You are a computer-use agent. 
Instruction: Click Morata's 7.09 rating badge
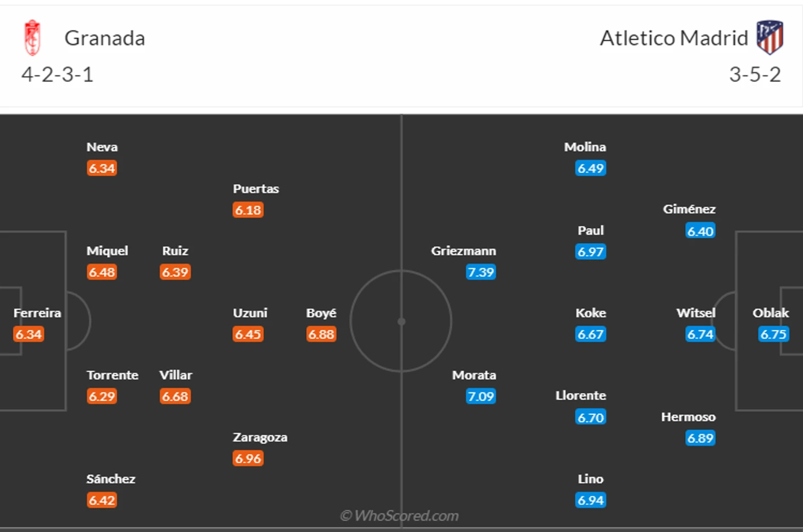(x=481, y=397)
